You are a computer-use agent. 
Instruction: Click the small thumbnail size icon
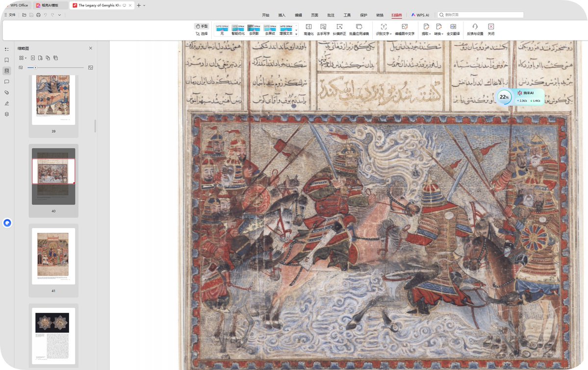(21, 68)
